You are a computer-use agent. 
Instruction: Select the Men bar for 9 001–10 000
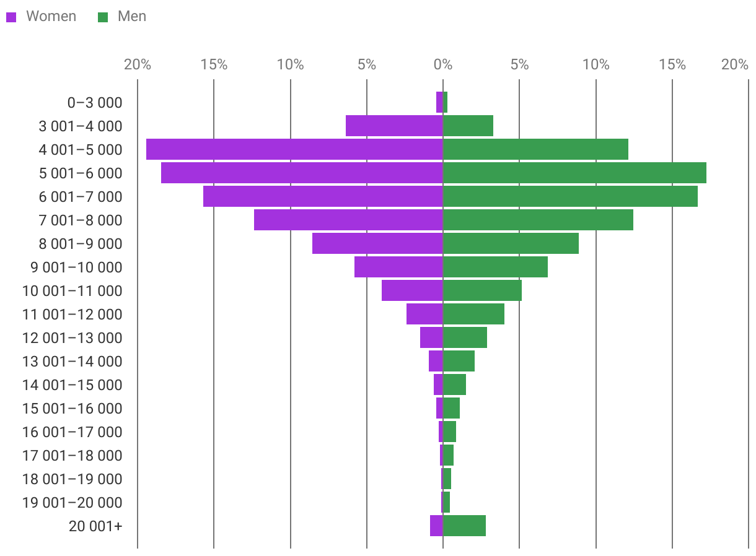pyautogui.click(x=495, y=267)
